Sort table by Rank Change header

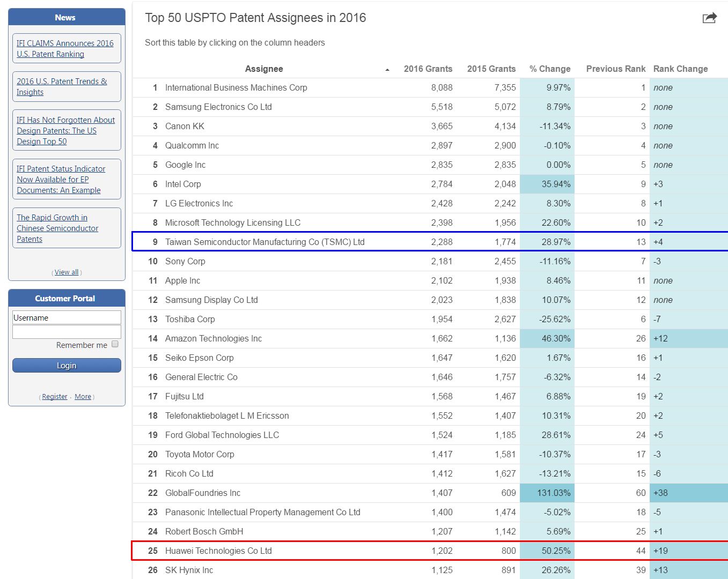[x=680, y=69]
